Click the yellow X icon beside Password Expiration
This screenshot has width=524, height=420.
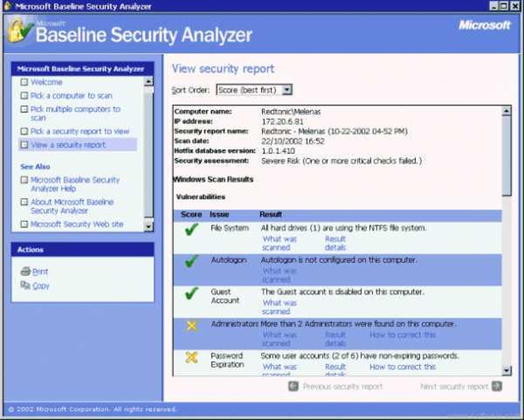pos(192,358)
